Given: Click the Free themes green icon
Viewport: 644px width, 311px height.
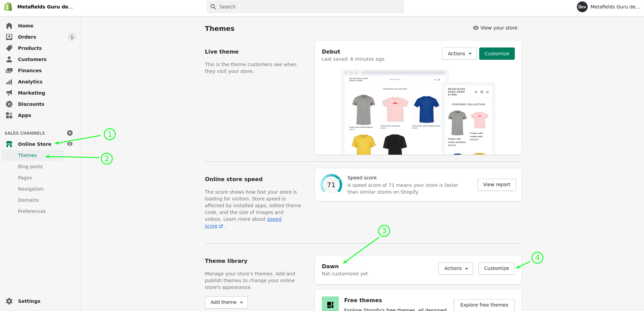Looking at the screenshot, I should click(330, 304).
